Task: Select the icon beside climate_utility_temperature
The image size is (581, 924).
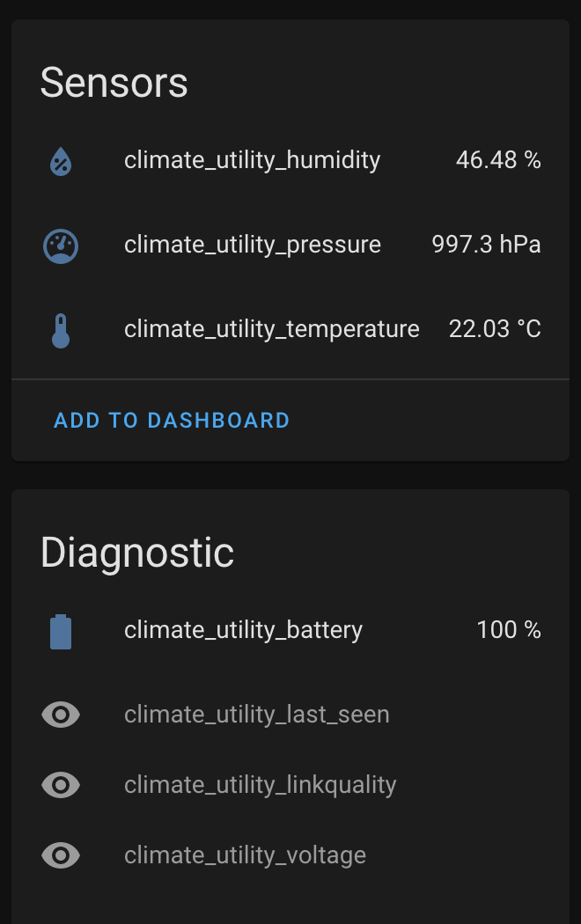Action: click(x=60, y=329)
